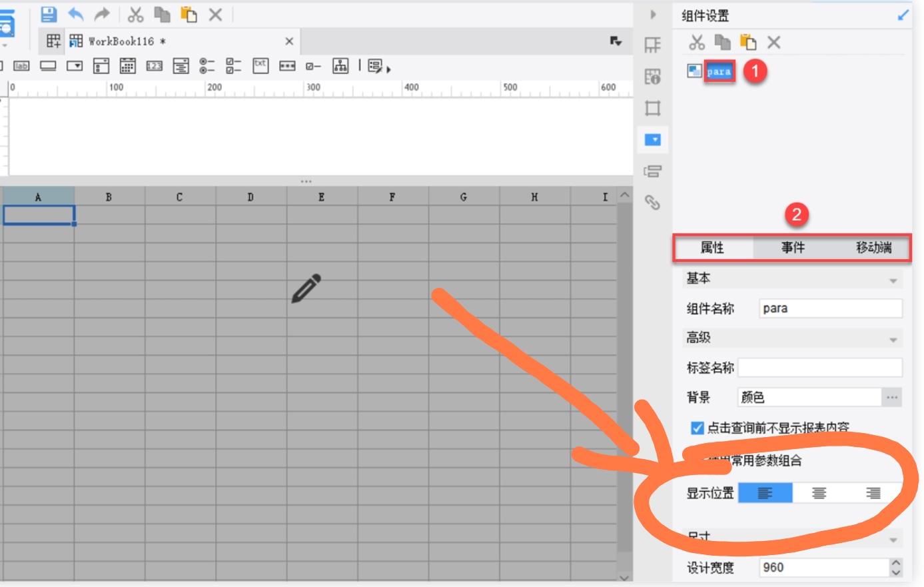Increase 设计宽度 with up stepper arrow
Screen dimensions: 924x587
coord(896,563)
